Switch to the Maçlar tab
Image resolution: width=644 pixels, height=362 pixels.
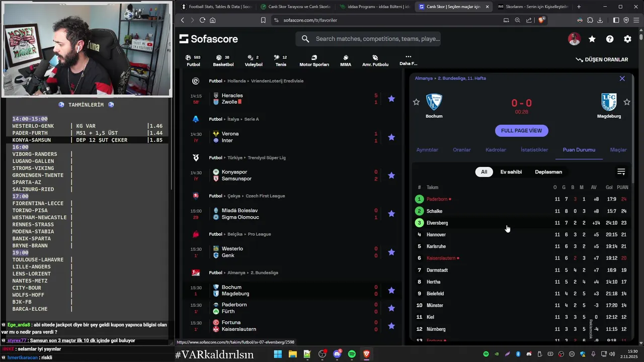click(618, 150)
